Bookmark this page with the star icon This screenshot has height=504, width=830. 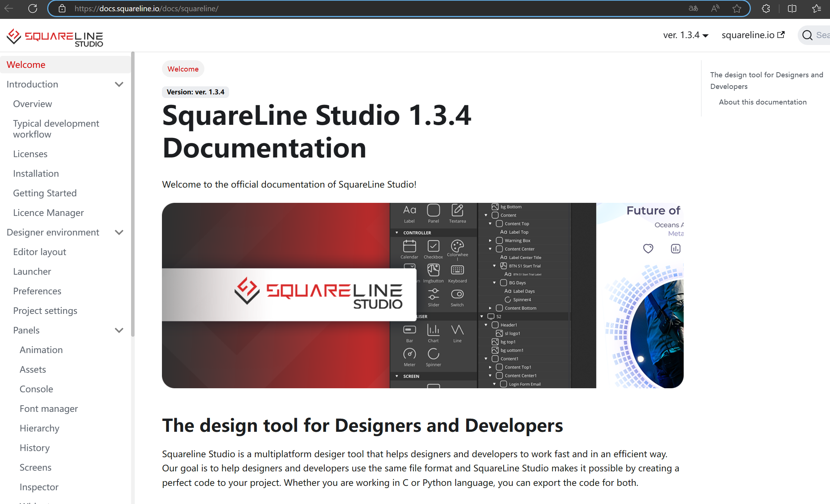coord(737,9)
